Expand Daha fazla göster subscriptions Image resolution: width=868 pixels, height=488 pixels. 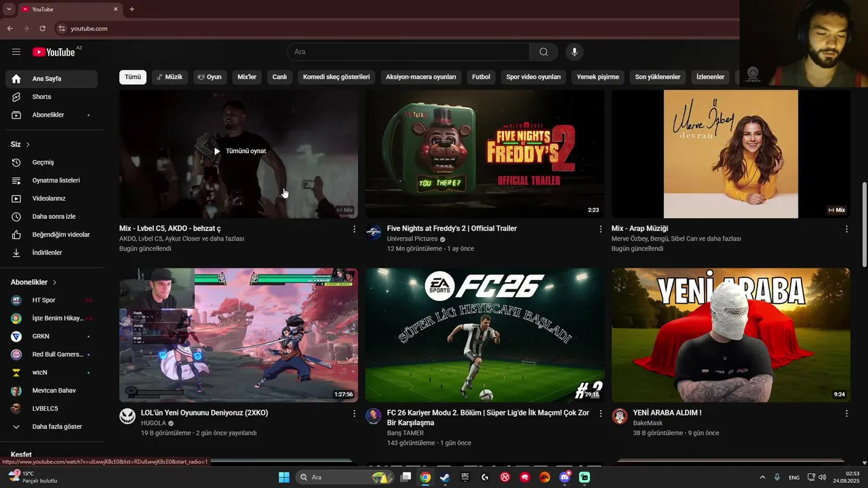[52, 427]
